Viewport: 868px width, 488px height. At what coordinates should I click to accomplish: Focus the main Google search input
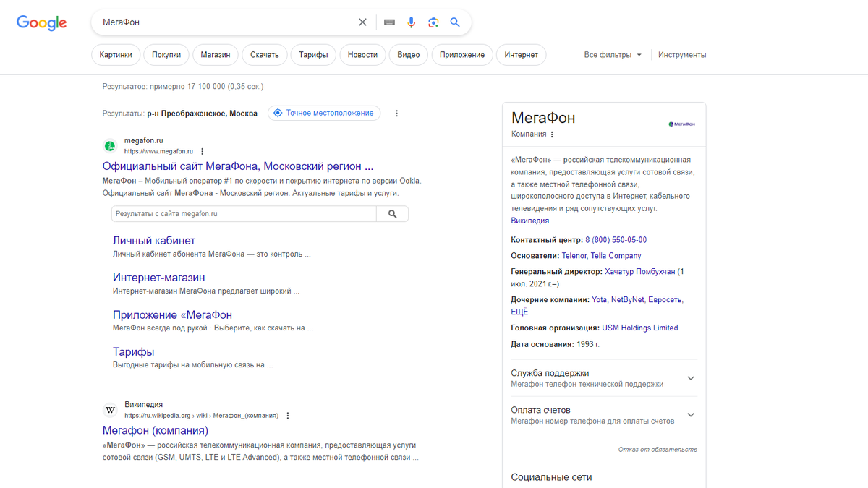(228, 22)
